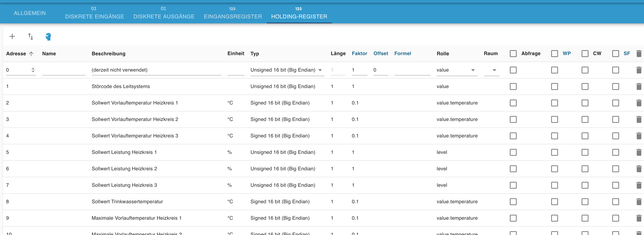The image size is (644, 235).
Task: Open the Allgemein tab
Action: 30,13
